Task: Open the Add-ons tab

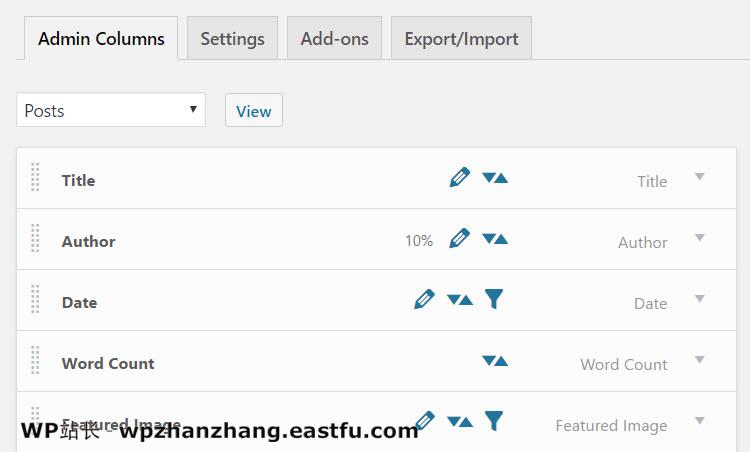Action: click(x=334, y=39)
